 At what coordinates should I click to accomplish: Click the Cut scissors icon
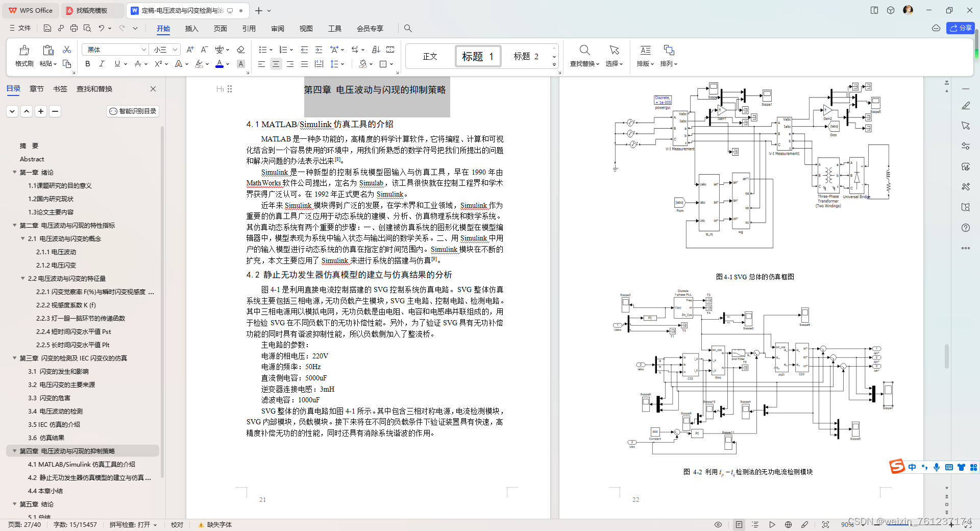click(67, 50)
